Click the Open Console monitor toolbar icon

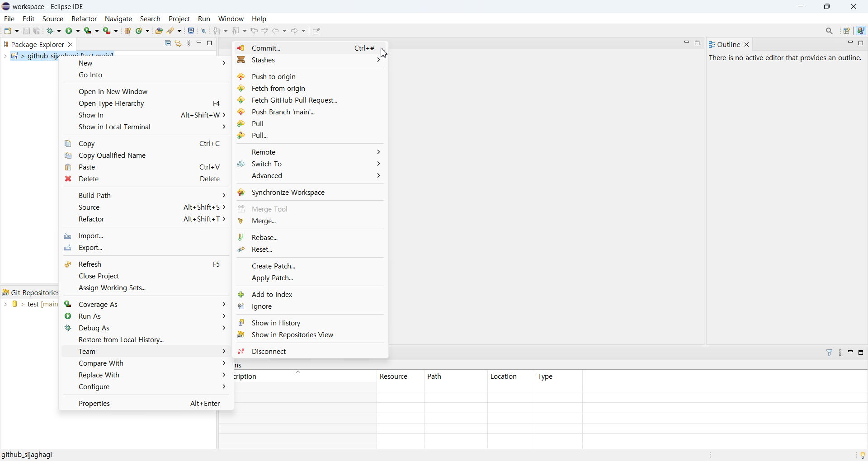192,31
